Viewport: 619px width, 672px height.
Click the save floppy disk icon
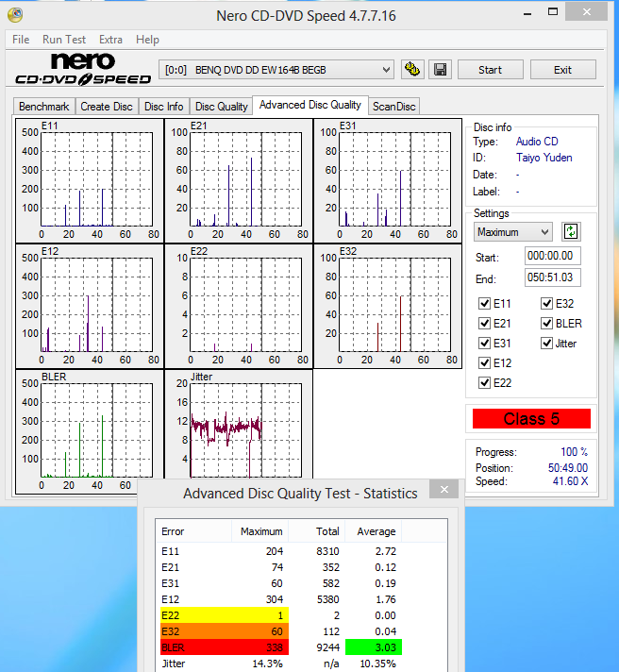coord(440,70)
